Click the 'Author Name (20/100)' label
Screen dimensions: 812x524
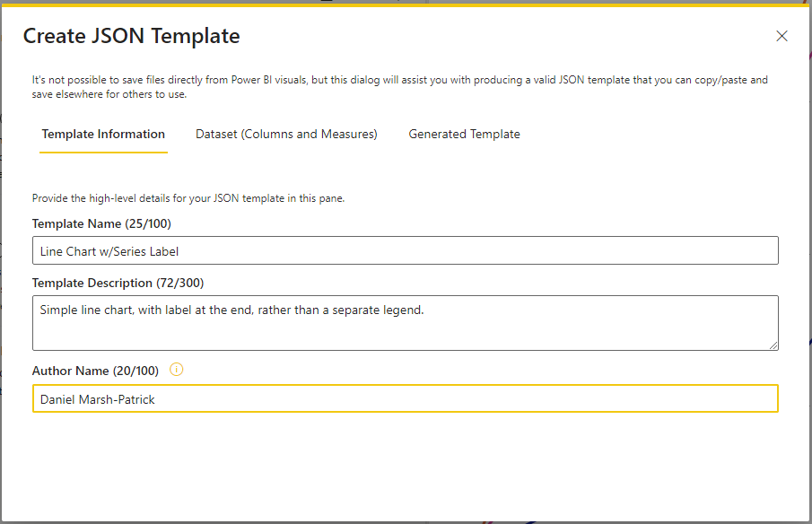[x=95, y=371]
